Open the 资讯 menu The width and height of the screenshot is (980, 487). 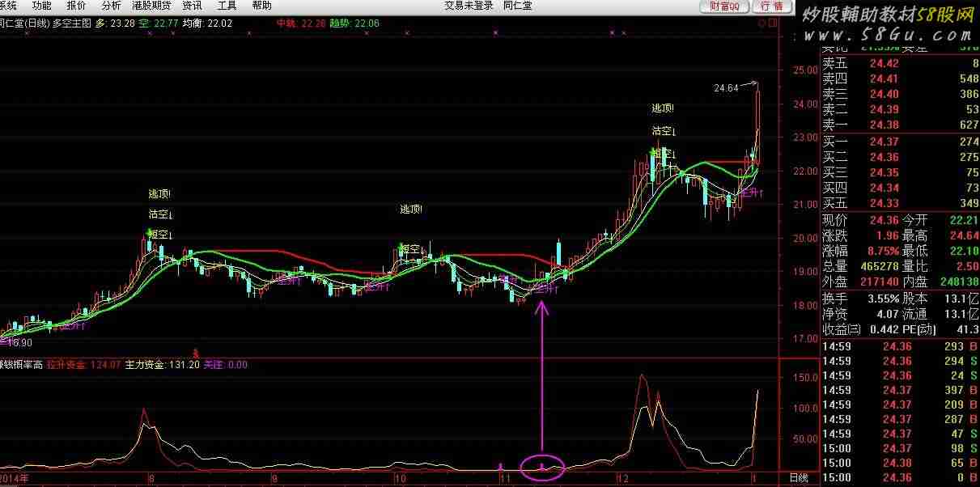[x=193, y=6]
